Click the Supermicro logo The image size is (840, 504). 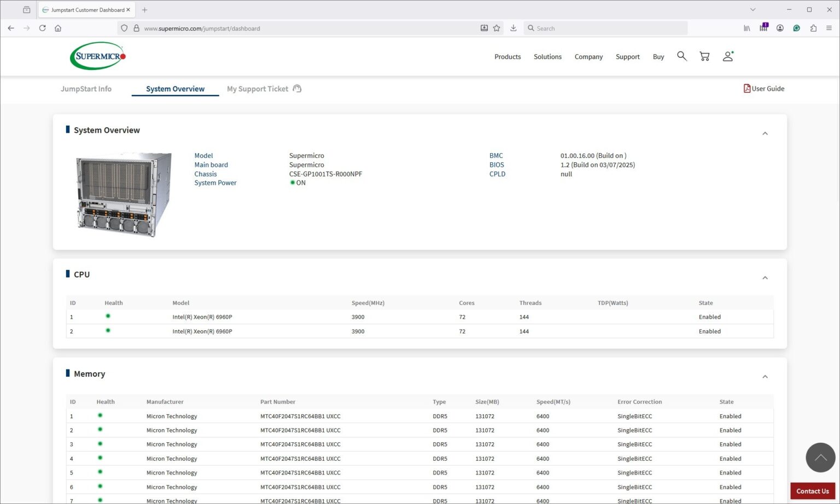point(98,56)
